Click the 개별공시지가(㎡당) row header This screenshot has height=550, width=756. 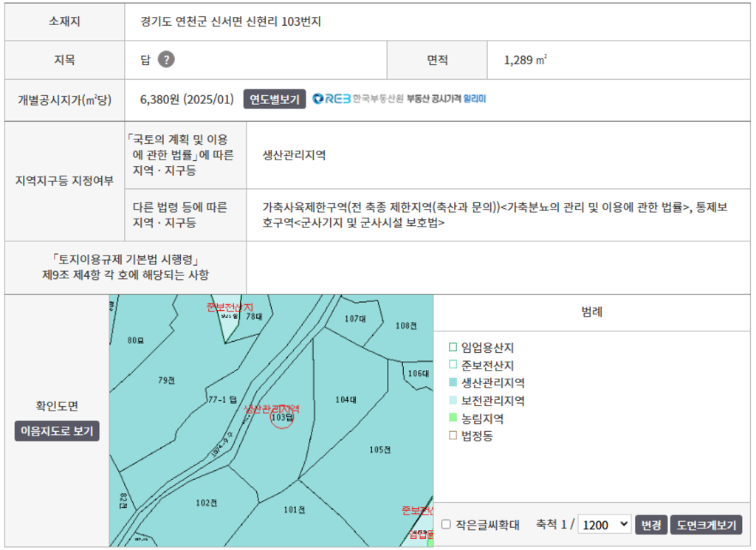pos(65,100)
